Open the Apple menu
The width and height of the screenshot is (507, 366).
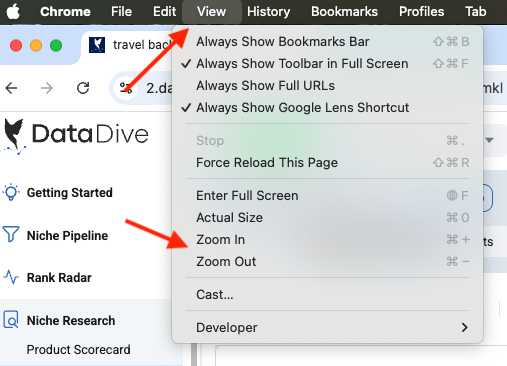point(13,12)
